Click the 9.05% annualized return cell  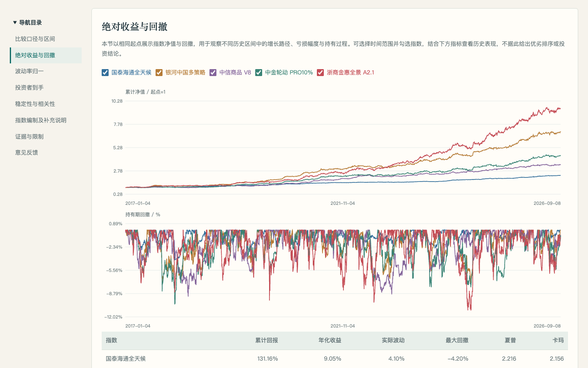coord(332,359)
